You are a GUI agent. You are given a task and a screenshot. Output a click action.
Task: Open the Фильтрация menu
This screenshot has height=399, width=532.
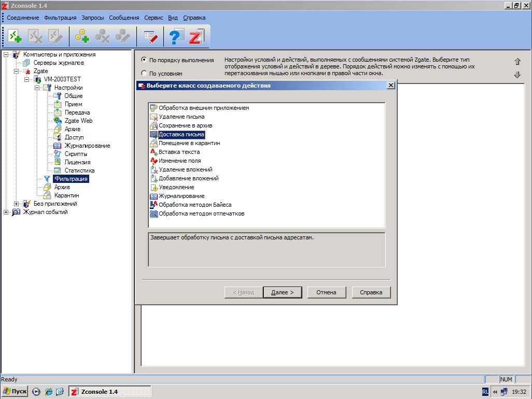pos(60,18)
